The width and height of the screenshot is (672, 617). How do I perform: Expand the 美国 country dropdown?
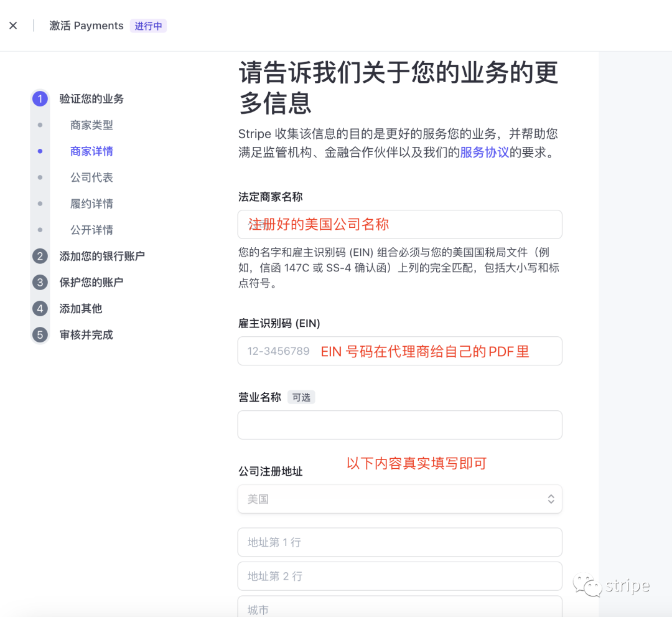coord(399,499)
